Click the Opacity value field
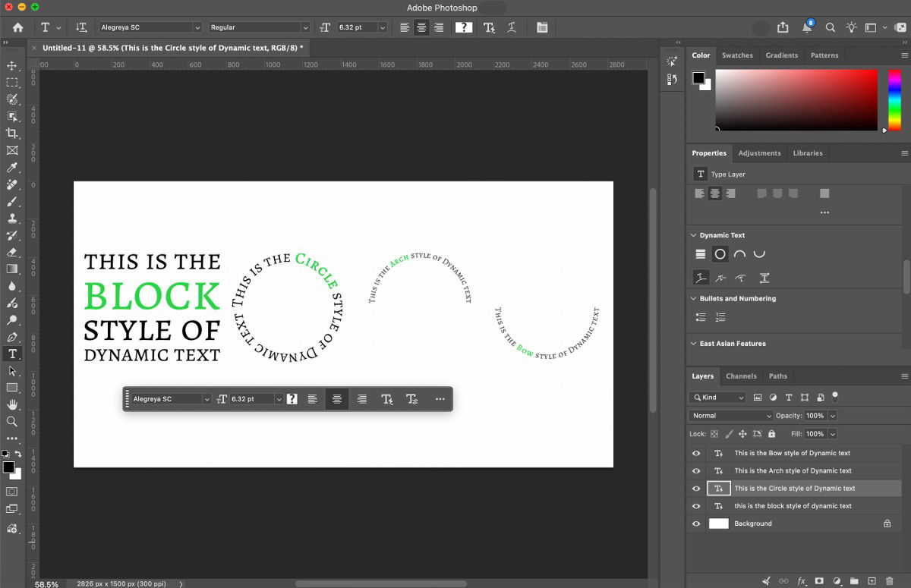 814,416
